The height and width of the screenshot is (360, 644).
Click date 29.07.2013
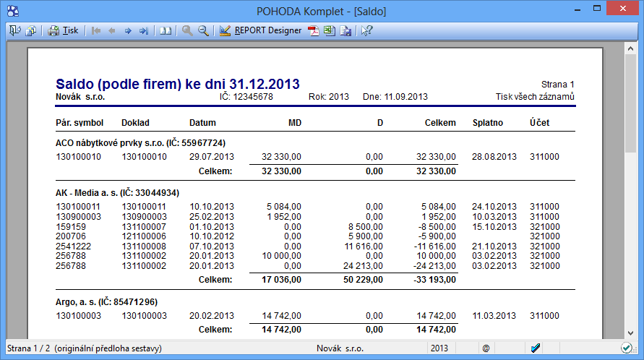click(x=212, y=157)
